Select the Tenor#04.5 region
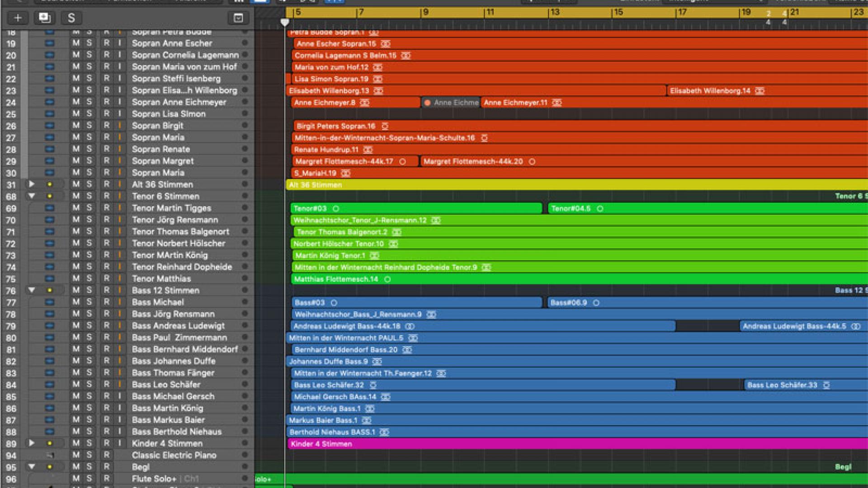 pos(678,208)
